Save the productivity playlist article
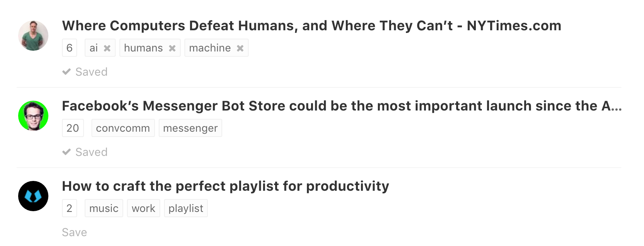The width and height of the screenshot is (644, 246). 74,232
